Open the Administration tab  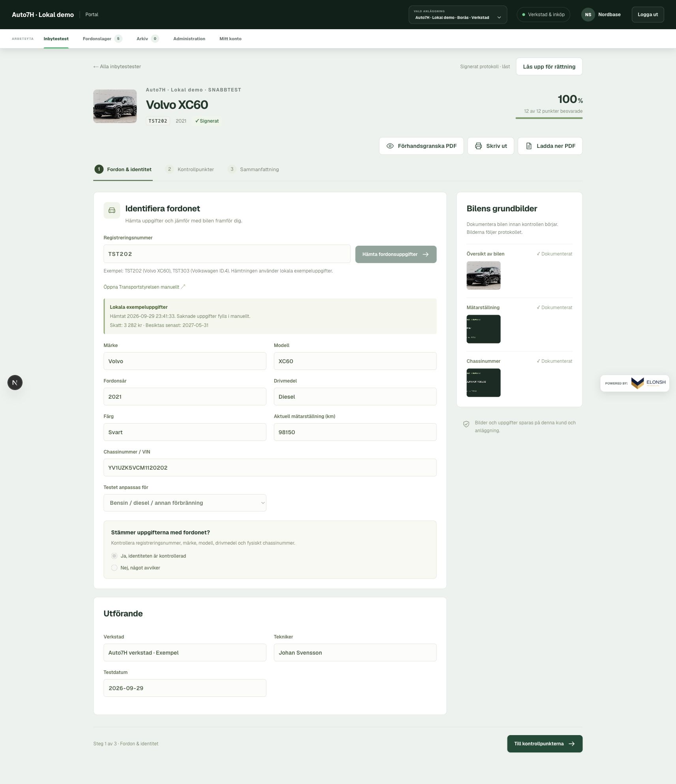click(189, 39)
